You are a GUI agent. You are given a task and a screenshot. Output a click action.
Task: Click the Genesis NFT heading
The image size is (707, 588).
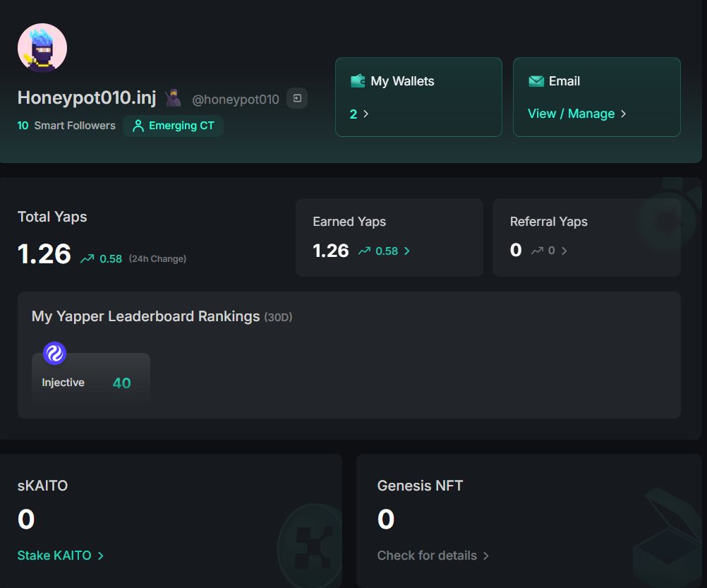coord(420,486)
